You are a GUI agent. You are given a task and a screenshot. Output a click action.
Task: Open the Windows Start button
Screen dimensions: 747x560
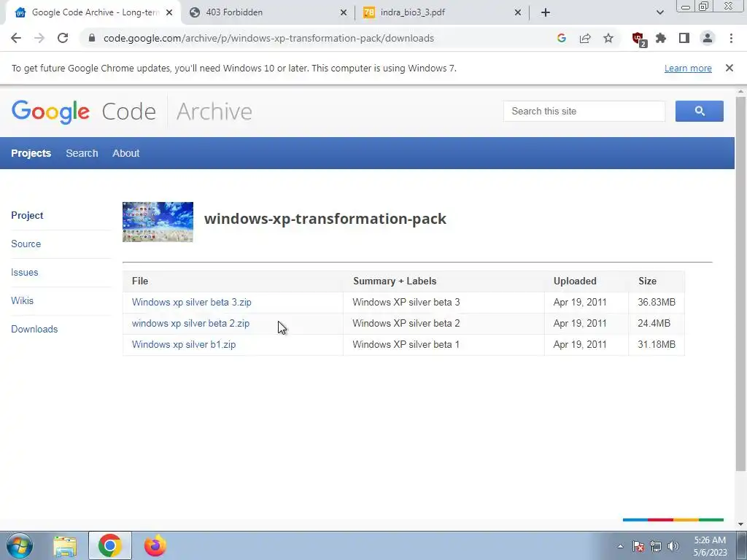click(20, 545)
